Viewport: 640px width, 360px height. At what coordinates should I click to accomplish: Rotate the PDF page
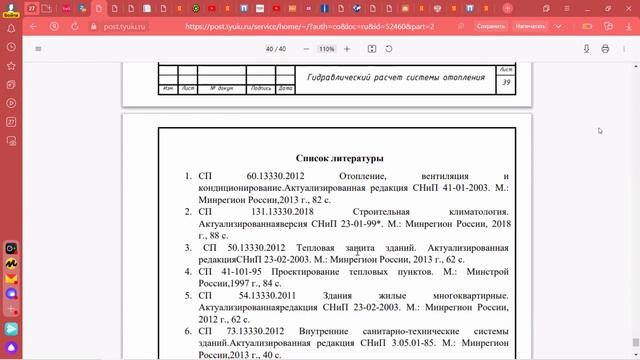pos(389,49)
